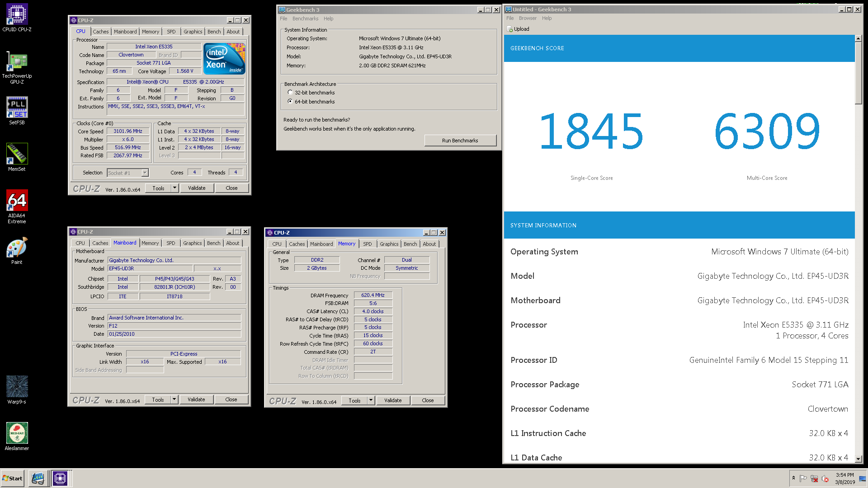Open Help menu in Geekbench results window

click(x=547, y=18)
